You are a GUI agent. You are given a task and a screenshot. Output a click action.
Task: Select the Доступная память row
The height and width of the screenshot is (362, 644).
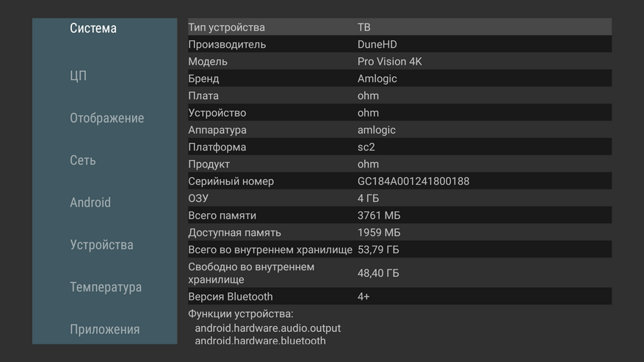[399, 233]
